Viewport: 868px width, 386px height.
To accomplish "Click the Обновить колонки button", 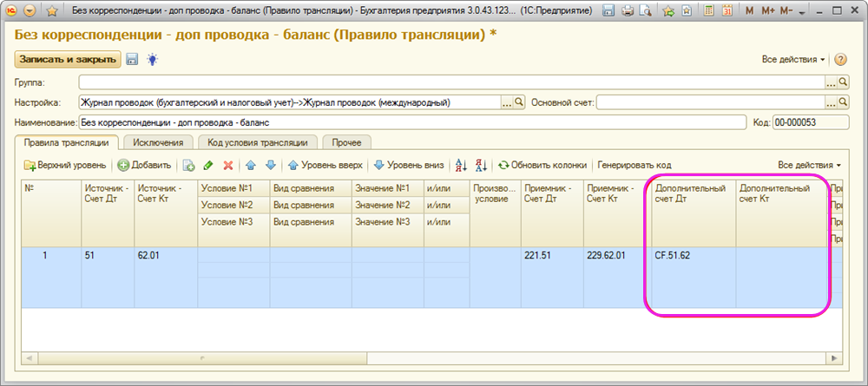I will click(x=543, y=165).
